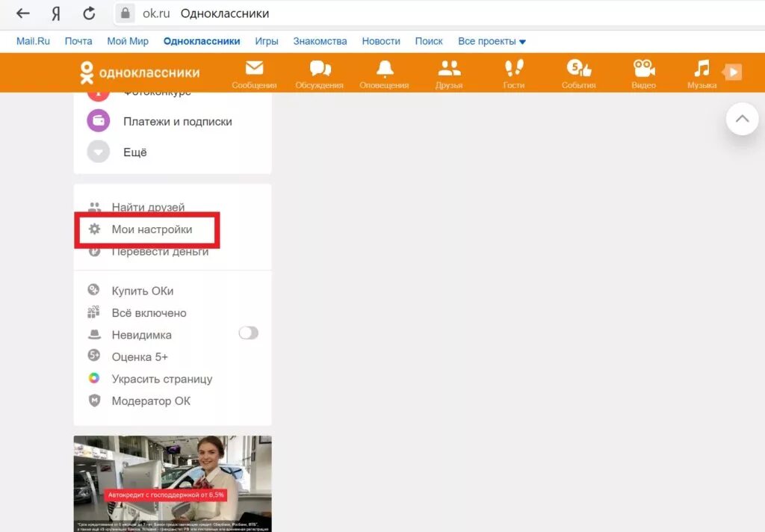Reload the page with the refresh icon

tap(89, 13)
